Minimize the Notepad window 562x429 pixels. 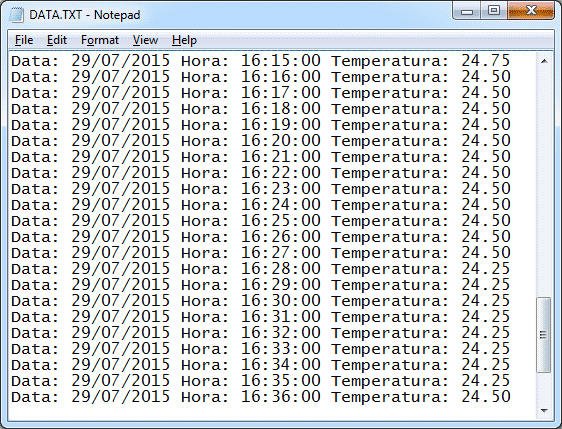467,11
